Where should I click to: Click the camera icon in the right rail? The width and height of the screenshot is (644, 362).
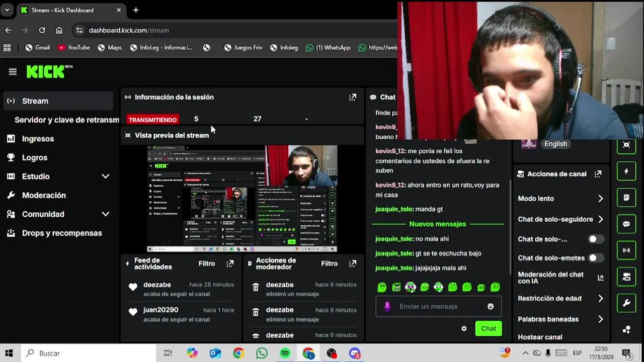pyautogui.click(x=626, y=277)
